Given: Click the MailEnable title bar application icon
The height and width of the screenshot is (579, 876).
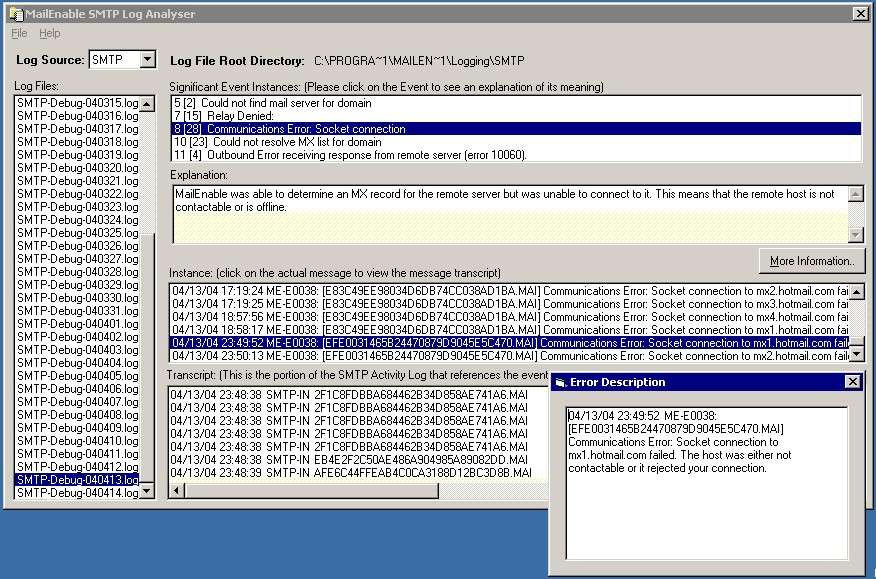Looking at the screenshot, I should (15, 14).
